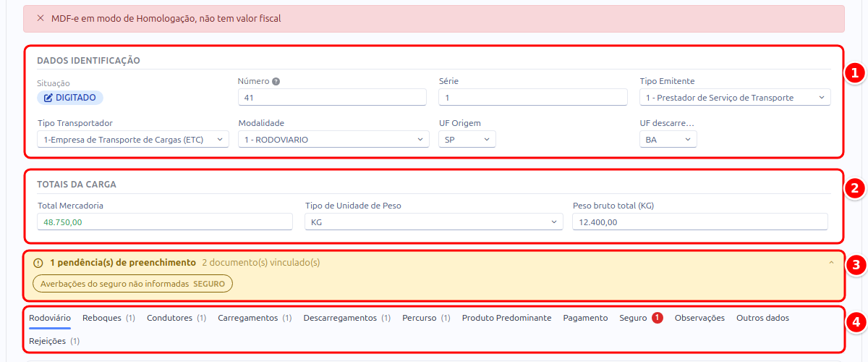
Task: Click the red badge on Seguro tab
Action: [657, 318]
